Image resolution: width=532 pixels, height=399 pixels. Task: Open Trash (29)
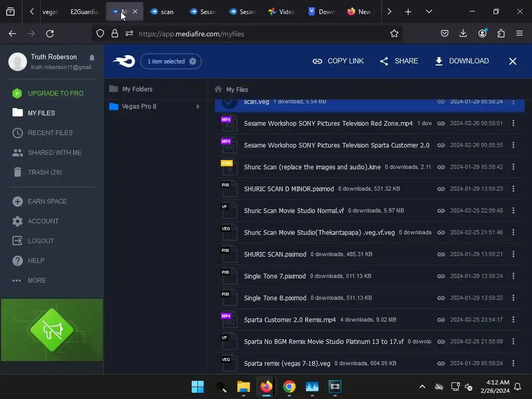(x=37, y=172)
